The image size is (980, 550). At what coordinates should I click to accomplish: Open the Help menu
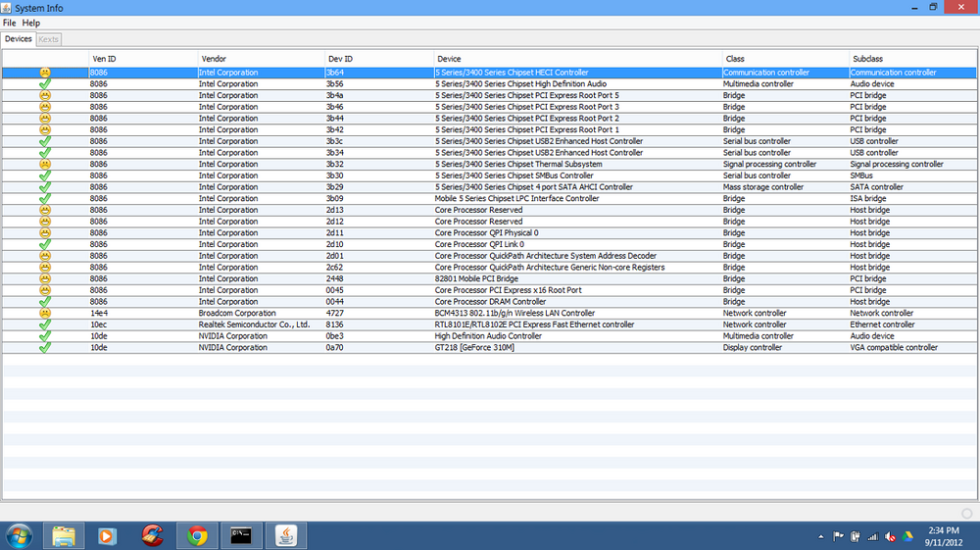[31, 23]
